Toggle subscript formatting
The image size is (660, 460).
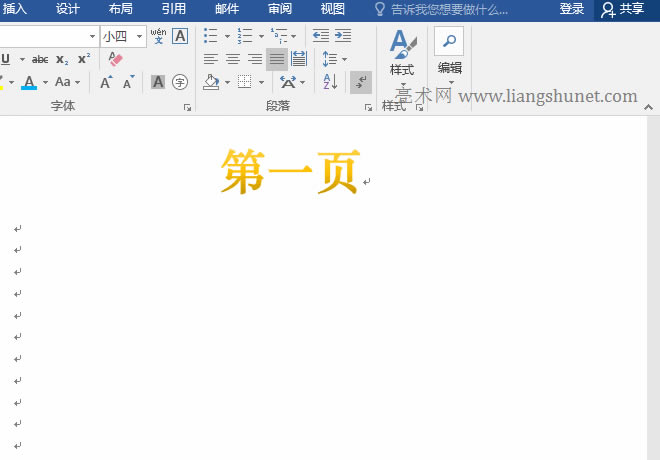click(62, 60)
